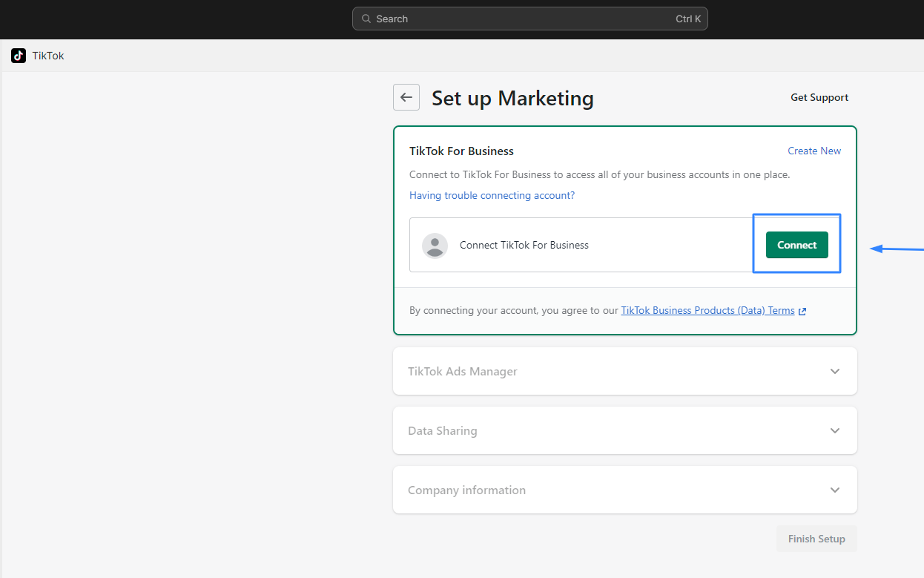The width and height of the screenshot is (924, 578).
Task: Open Having trouble connecting account link
Action: click(x=492, y=195)
